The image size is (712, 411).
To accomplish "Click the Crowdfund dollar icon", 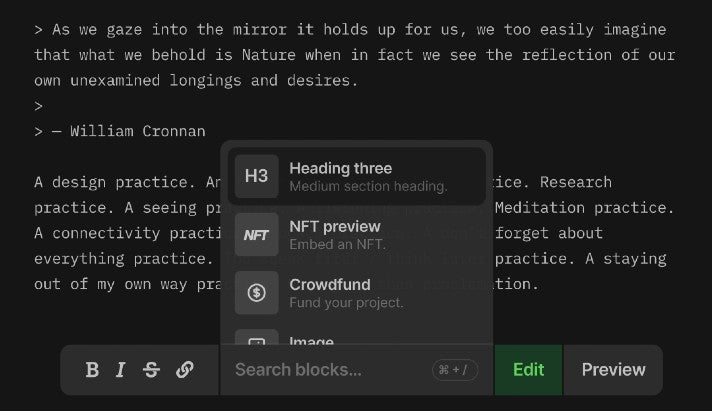I will tap(257, 293).
